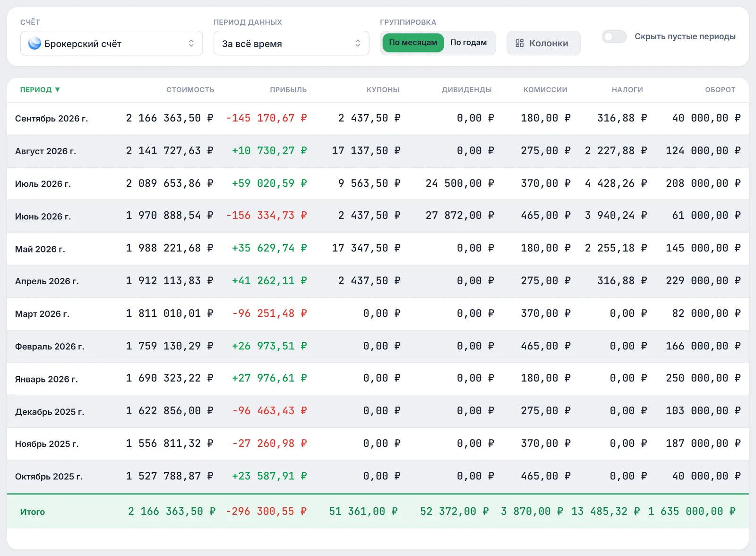Screen dimensions: 756x556
Task: Click the КОМИССИИ column header
Action: [x=545, y=89]
